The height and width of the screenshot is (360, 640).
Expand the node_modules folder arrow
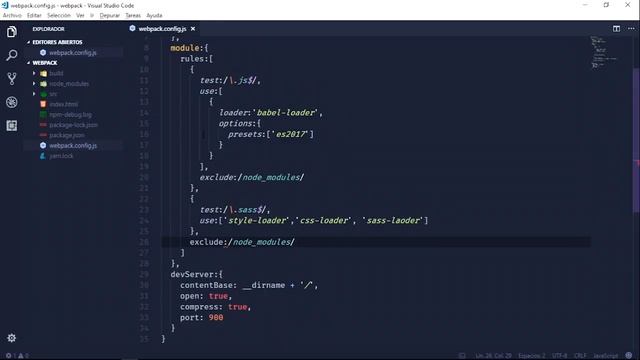coord(34,84)
